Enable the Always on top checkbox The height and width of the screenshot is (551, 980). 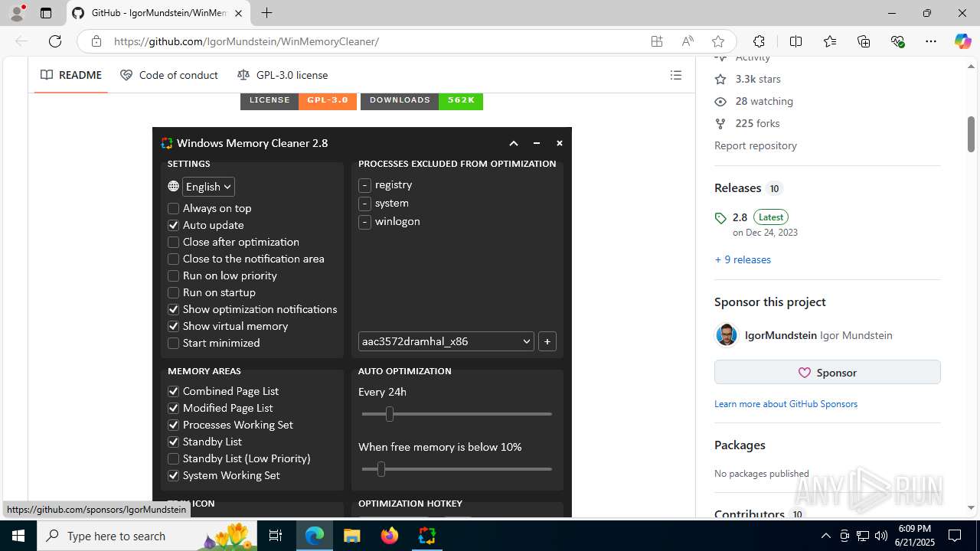click(173, 208)
